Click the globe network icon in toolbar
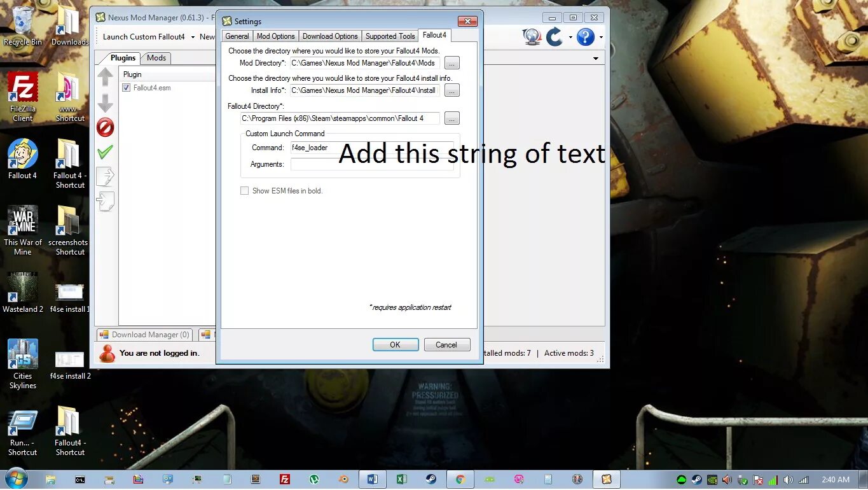Viewport: 868px width, 490px height. click(532, 37)
